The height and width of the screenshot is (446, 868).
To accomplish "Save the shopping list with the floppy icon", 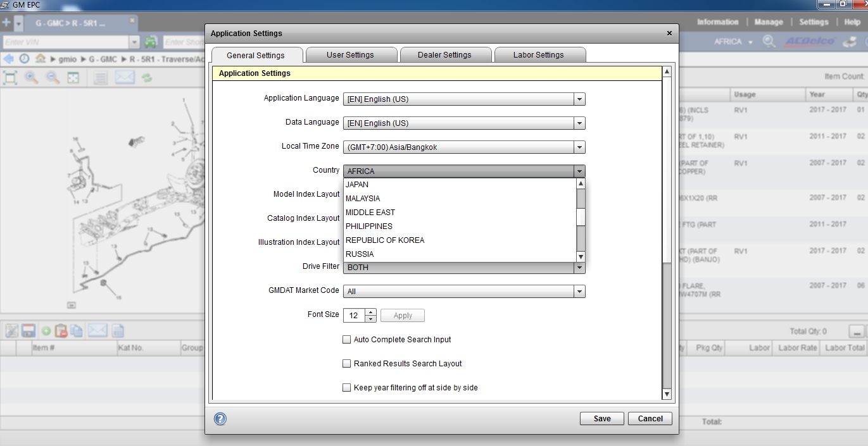I will click(28, 331).
